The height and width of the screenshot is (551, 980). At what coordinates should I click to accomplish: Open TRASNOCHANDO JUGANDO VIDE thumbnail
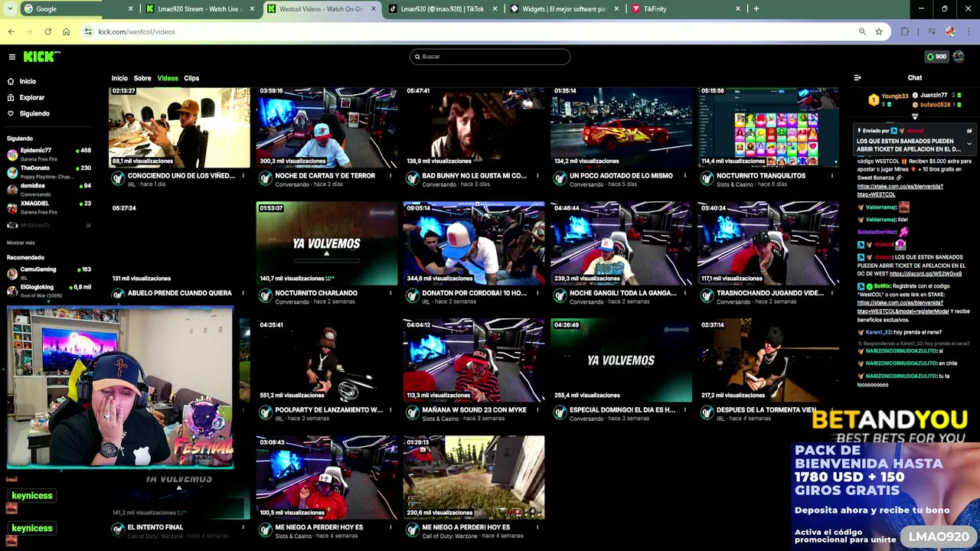click(768, 244)
